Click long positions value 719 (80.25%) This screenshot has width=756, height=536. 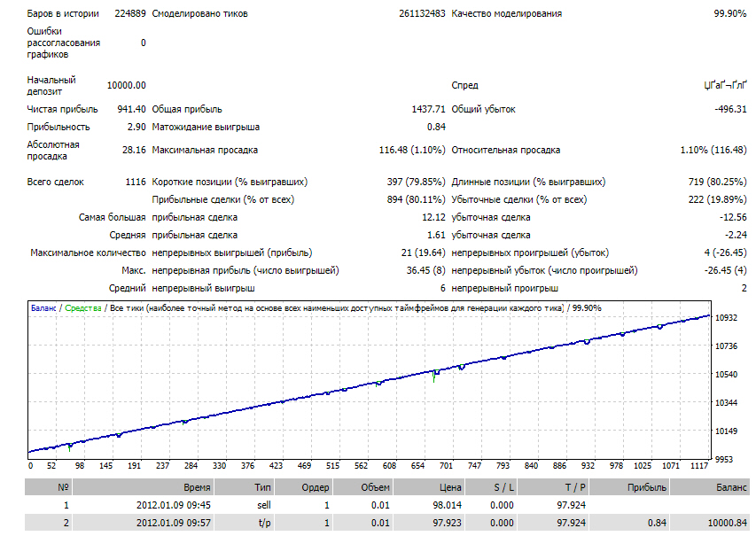pos(717,182)
